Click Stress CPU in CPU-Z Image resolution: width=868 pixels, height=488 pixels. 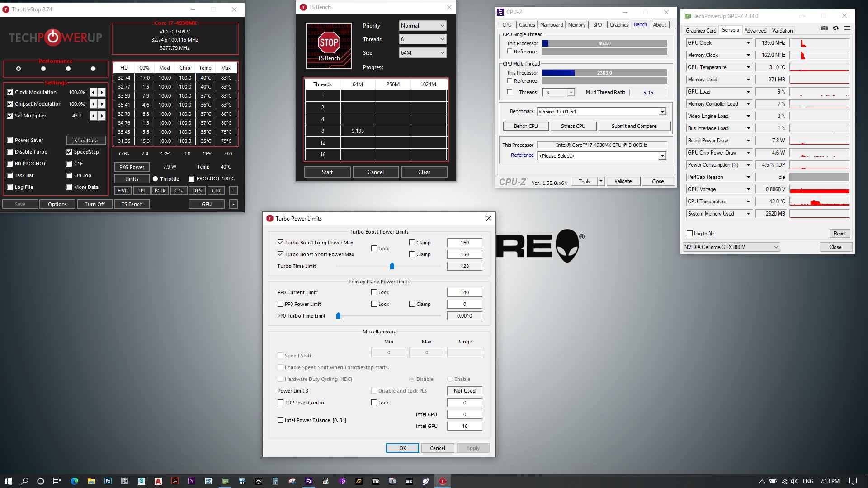[x=573, y=126]
